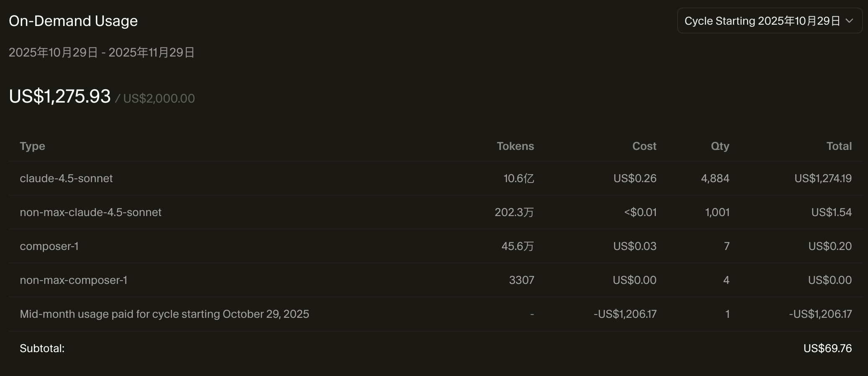Click the US$1,275.93 usage amount
The height and width of the screenshot is (376, 868).
point(60,96)
